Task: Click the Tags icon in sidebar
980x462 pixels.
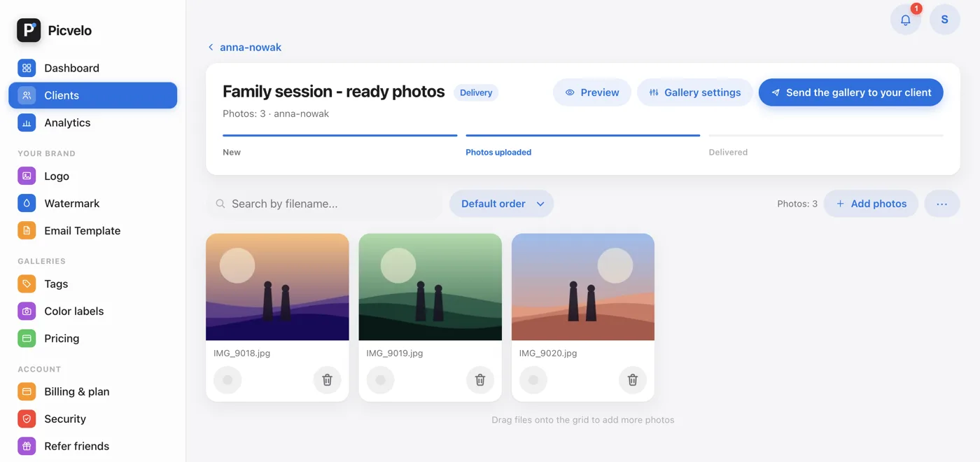Action: click(x=27, y=283)
